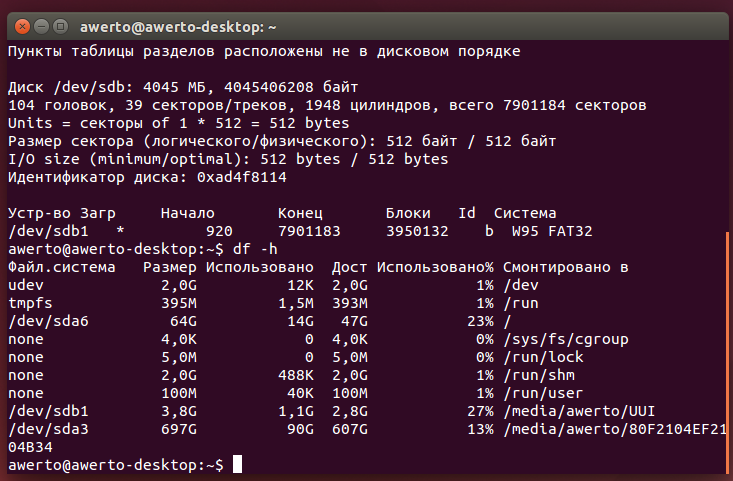
Task: Click the tmpfs filesystem row name
Action: click(x=30, y=303)
